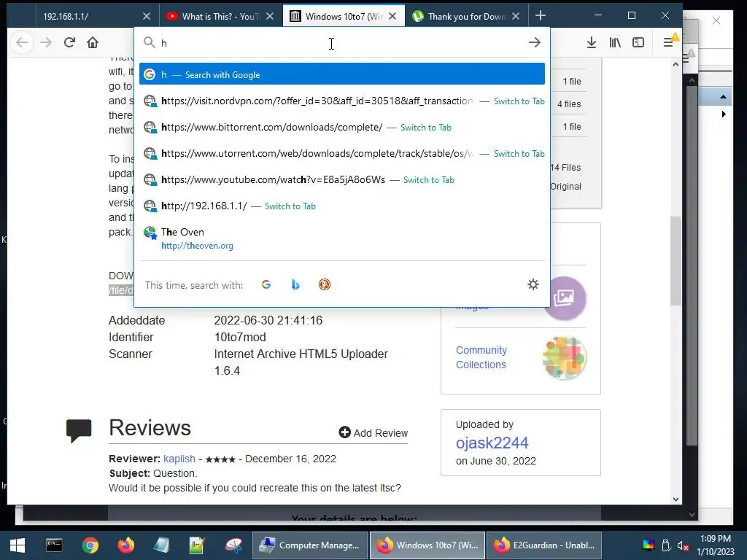Image resolution: width=747 pixels, height=560 pixels.
Task: Click the Community Collections thumbnail image
Action: point(565,357)
